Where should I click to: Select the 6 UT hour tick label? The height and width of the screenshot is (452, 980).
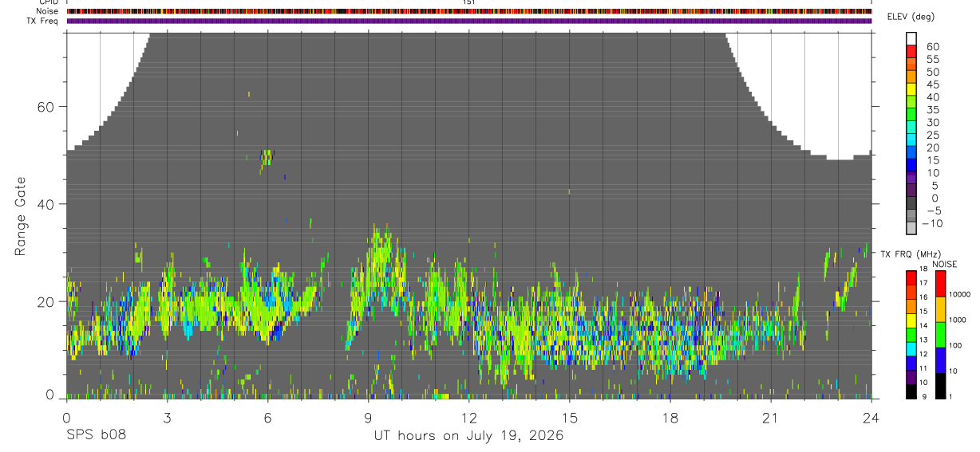click(267, 419)
